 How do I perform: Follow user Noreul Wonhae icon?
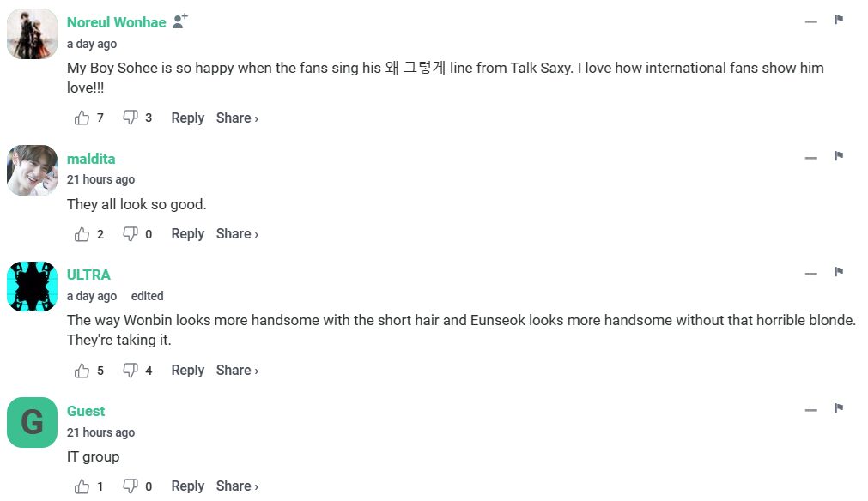coord(179,22)
